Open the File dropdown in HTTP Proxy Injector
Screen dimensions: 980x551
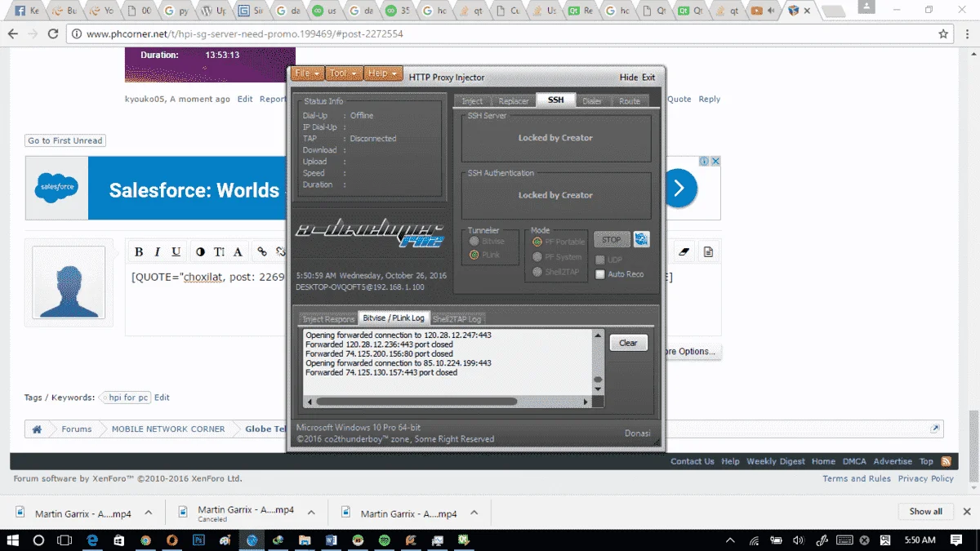pos(307,73)
